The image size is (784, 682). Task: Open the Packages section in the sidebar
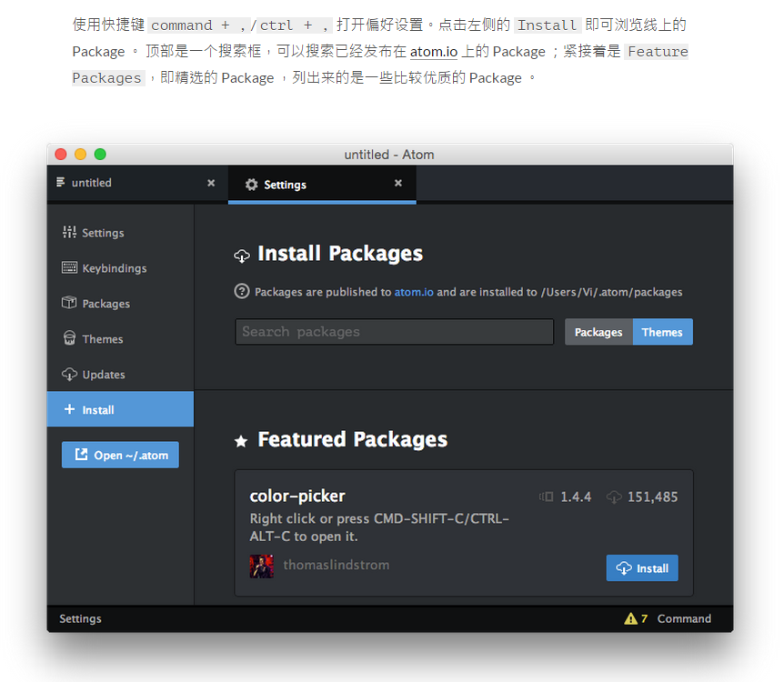(x=120, y=304)
